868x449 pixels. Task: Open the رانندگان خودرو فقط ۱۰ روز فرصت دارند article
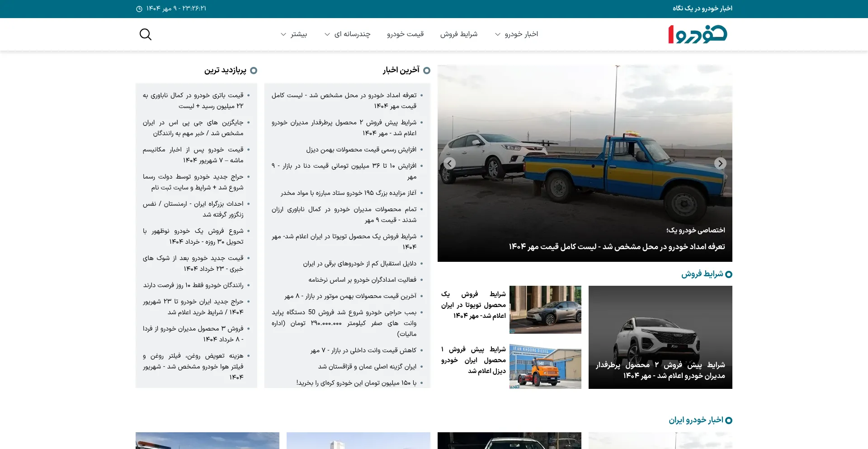tap(193, 285)
